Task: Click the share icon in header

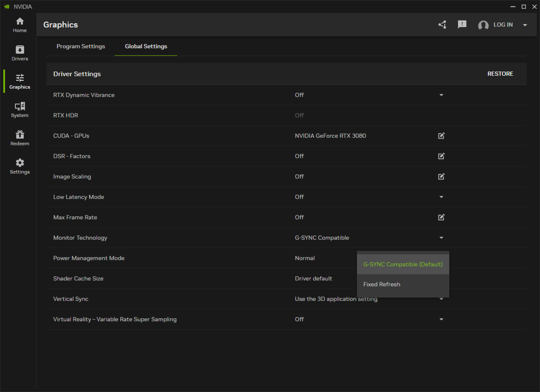Action: pos(442,24)
